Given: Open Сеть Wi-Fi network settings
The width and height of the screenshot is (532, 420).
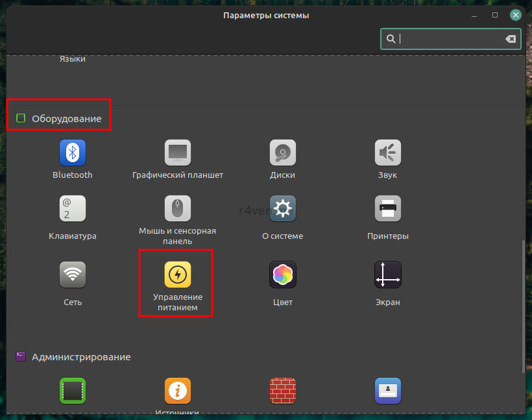Looking at the screenshot, I should pyautogui.click(x=73, y=275).
